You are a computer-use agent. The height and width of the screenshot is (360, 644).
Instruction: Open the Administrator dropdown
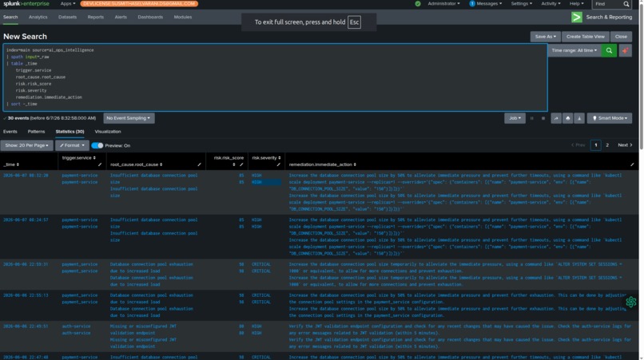[x=443, y=4]
